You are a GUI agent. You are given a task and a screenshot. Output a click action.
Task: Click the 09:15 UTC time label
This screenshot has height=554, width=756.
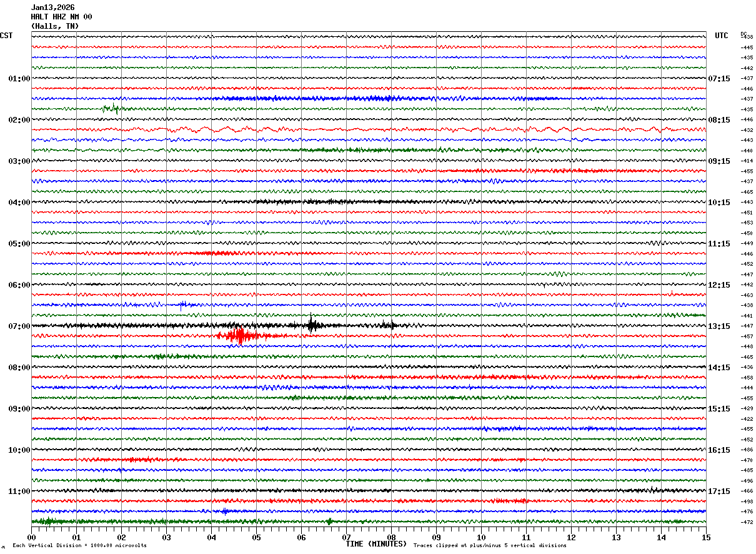(x=719, y=161)
